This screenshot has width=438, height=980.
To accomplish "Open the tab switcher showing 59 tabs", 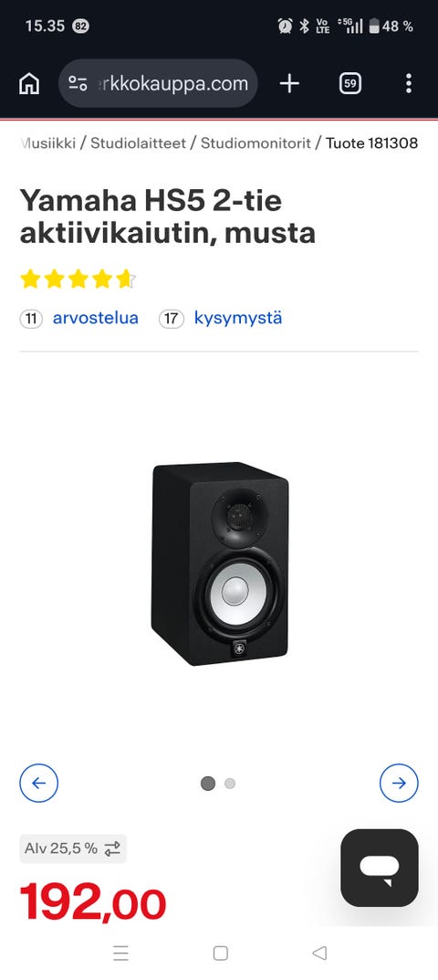I will pyautogui.click(x=349, y=83).
